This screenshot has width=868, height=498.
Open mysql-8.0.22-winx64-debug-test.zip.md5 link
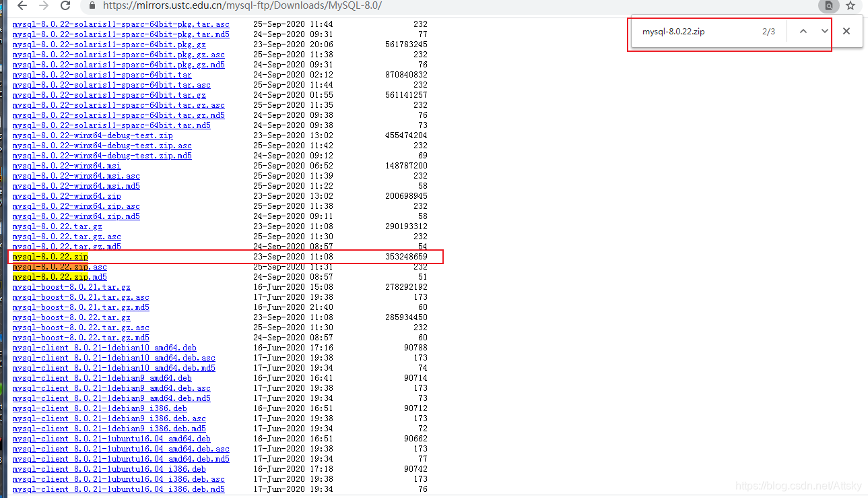[102, 156]
